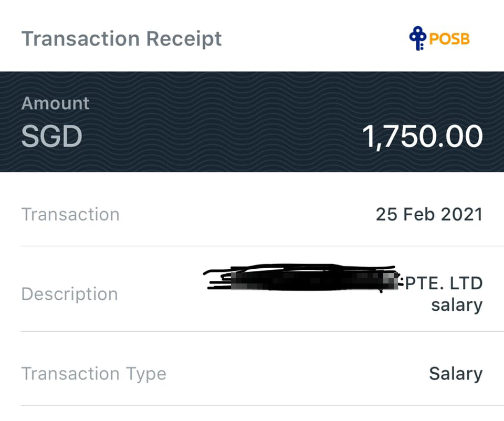Click the SGD currency label
The width and height of the screenshot is (504, 421).
pos(51,136)
